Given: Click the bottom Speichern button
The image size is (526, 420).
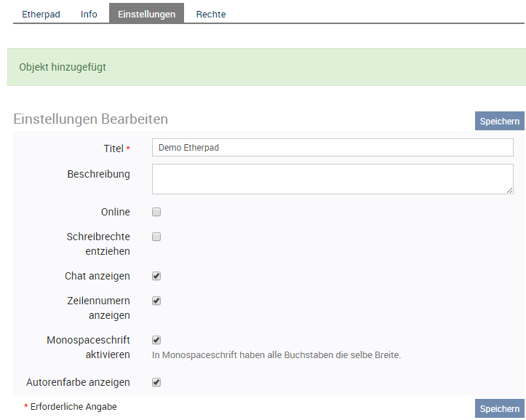Looking at the screenshot, I should click(500, 408).
